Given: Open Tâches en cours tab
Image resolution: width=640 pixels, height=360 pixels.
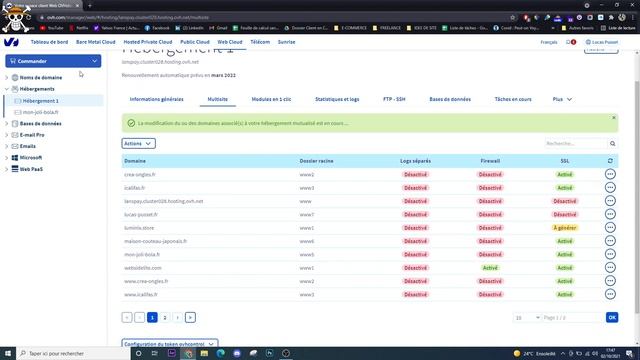Looking at the screenshot, I should click(513, 99).
